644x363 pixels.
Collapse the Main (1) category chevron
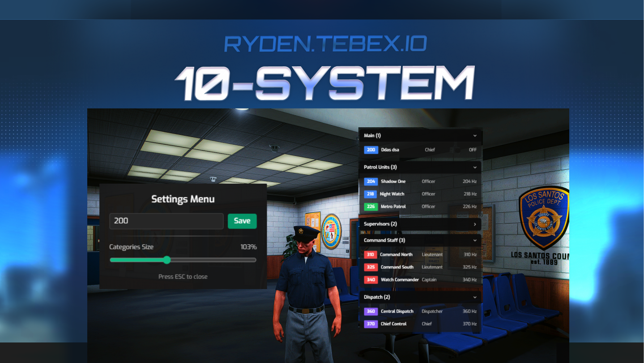(x=475, y=135)
